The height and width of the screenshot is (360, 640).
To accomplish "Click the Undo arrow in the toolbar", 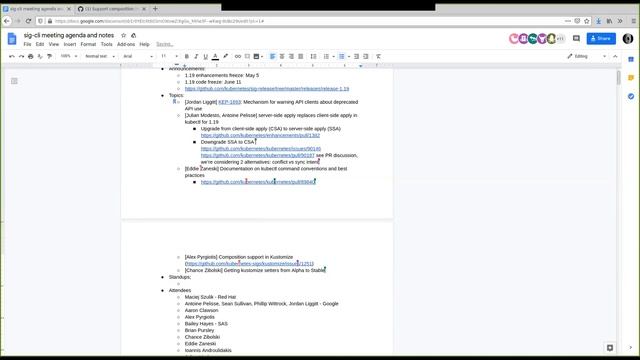I will click(x=12, y=56).
